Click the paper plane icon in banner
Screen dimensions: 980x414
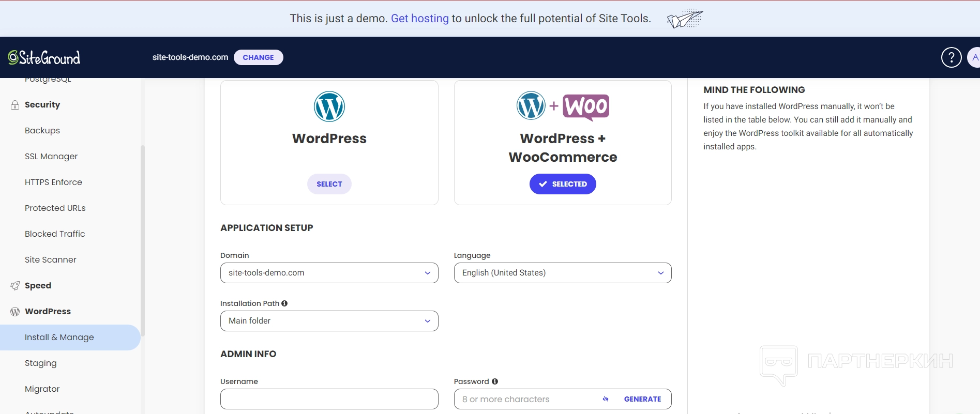685,19
